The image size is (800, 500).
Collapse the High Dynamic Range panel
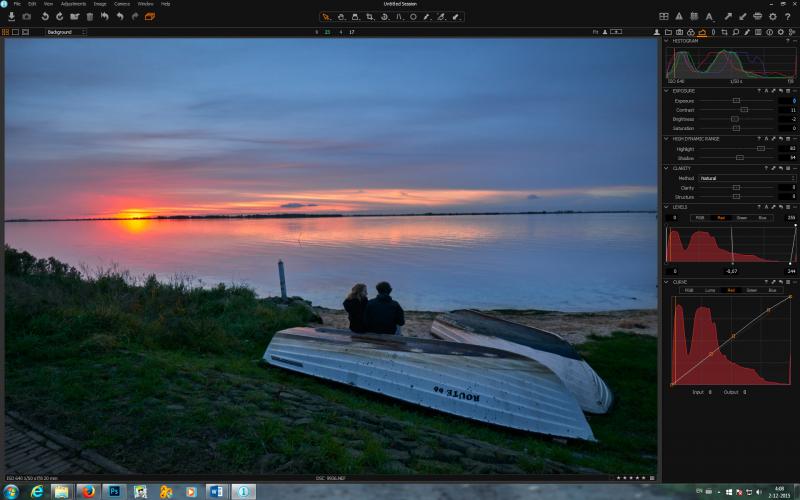[x=666, y=139]
